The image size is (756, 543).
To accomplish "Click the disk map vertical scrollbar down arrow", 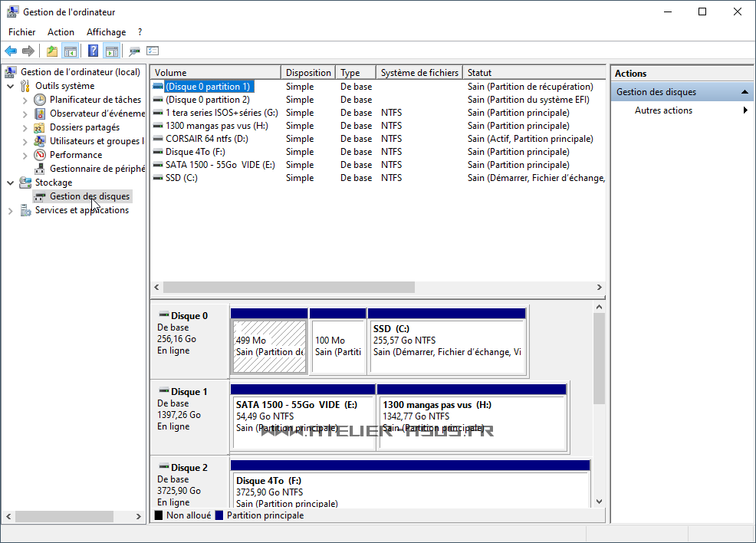I will coord(599,502).
